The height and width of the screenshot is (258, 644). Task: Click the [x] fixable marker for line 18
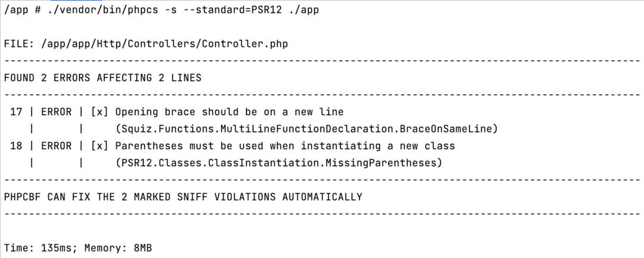[x=100, y=146]
